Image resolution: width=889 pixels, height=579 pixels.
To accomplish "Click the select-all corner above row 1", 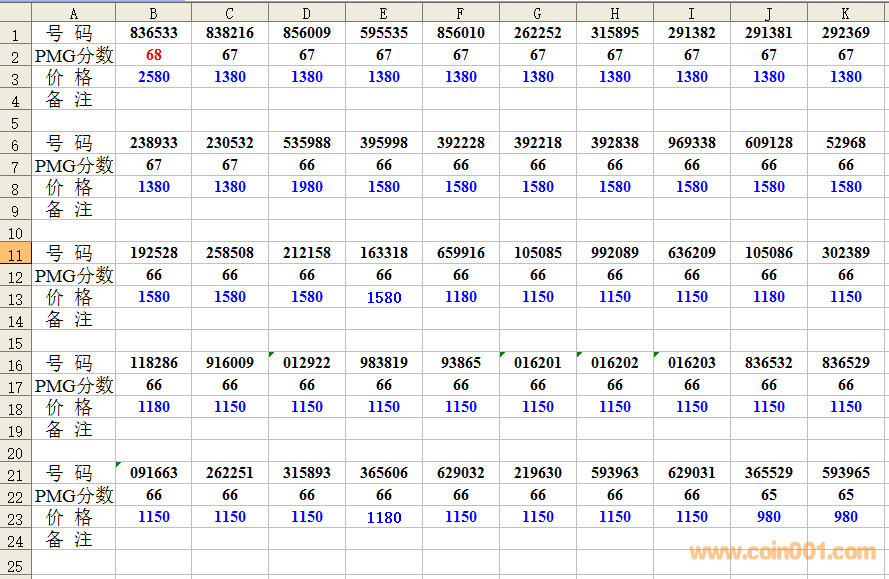I will coord(15,13).
